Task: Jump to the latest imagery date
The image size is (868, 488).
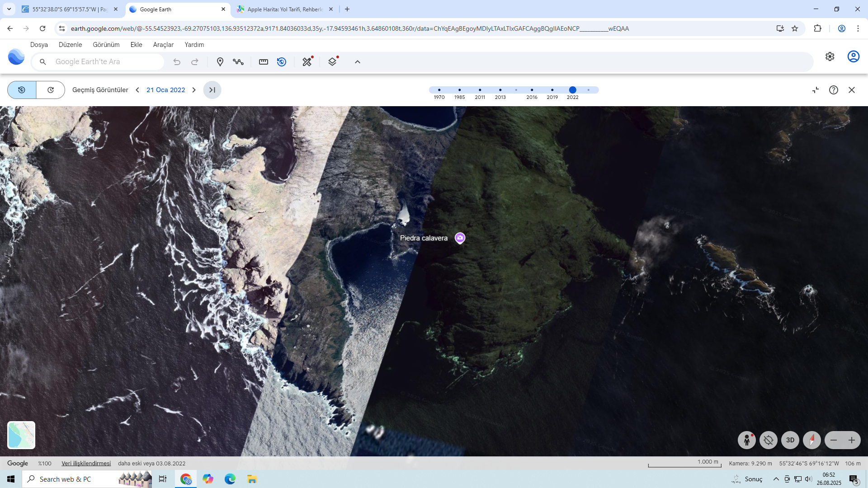Action: tap(212, 90)
